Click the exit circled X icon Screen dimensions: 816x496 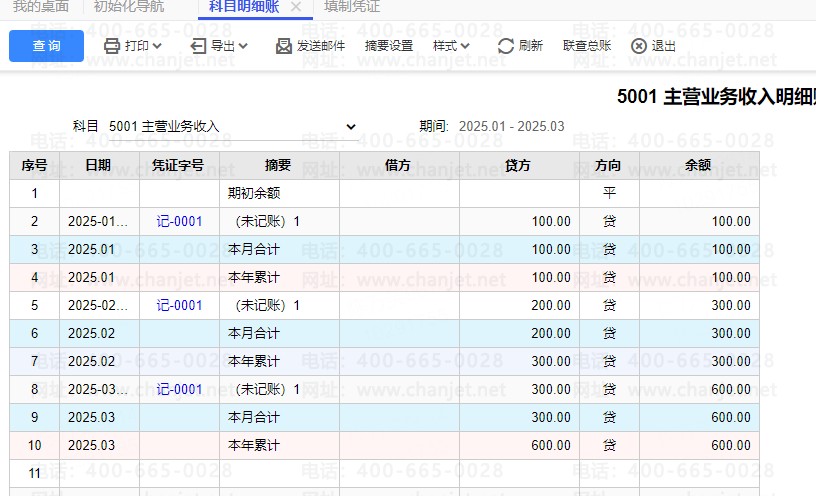click(639, 46)
